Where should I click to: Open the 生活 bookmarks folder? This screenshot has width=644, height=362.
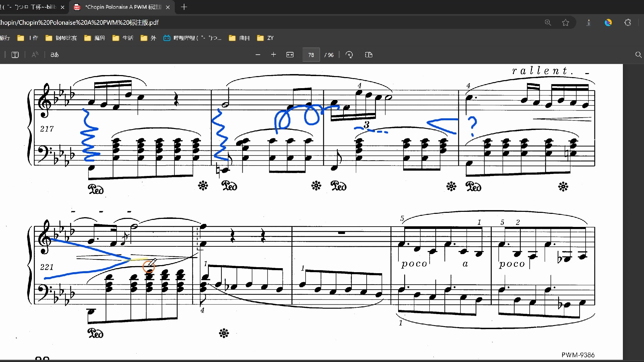pyautogui.click(x=123, y=38)
